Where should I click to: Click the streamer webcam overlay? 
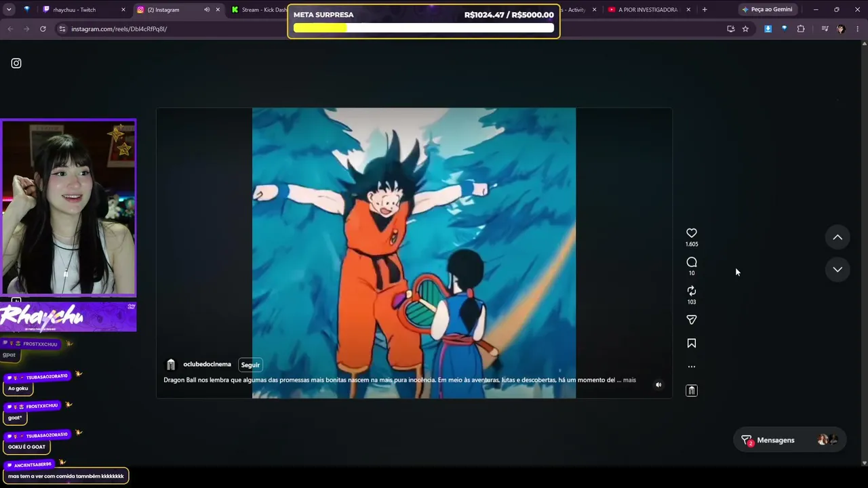[x=68, y=207]
